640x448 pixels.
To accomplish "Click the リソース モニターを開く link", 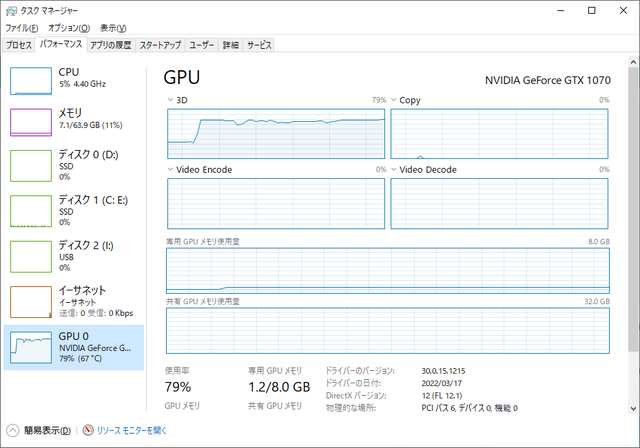I will coord(130,430).
